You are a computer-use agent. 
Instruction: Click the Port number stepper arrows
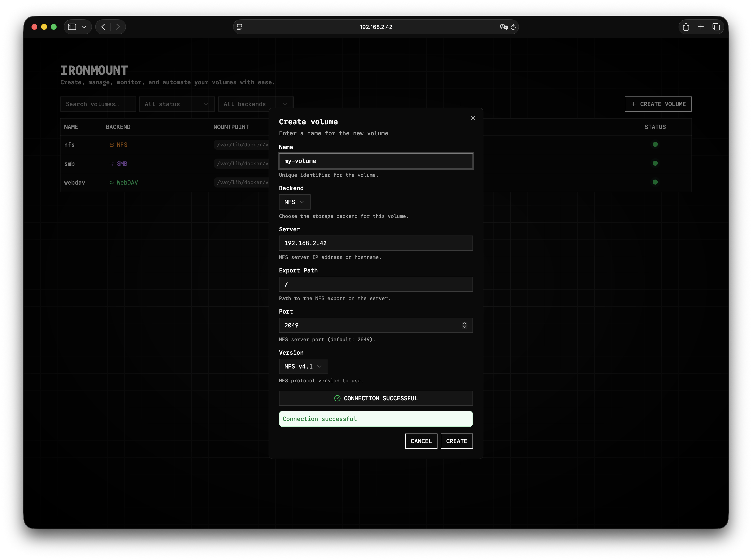pos(464,325)
